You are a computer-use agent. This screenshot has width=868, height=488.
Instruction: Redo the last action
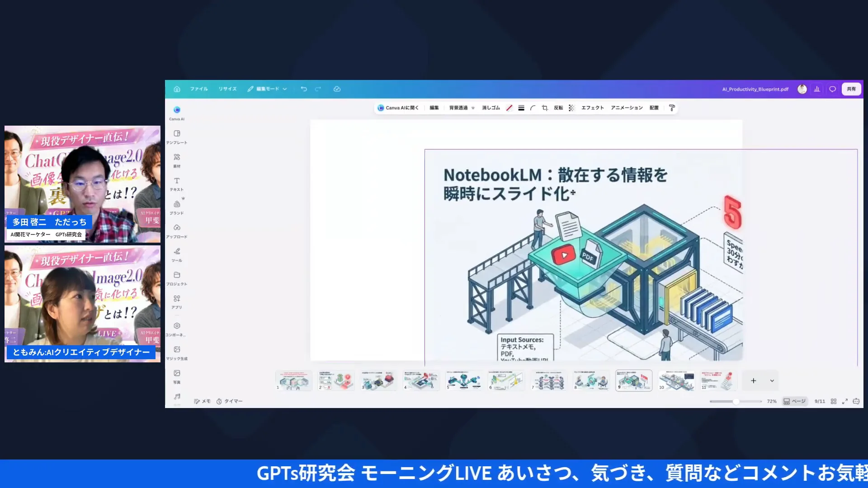click(318, 89)
